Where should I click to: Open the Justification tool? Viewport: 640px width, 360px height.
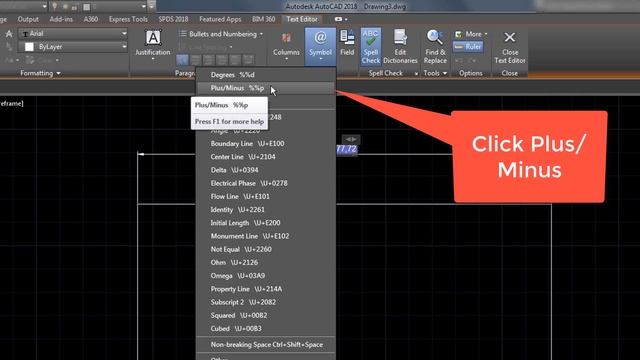click(153, 45)
